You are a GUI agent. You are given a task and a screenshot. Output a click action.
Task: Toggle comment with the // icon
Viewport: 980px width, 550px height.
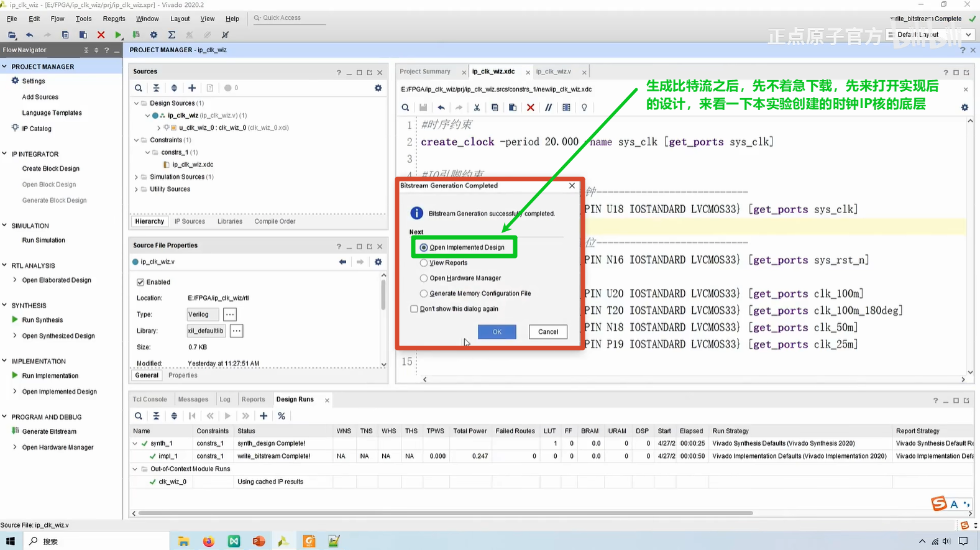pos(548,108)
